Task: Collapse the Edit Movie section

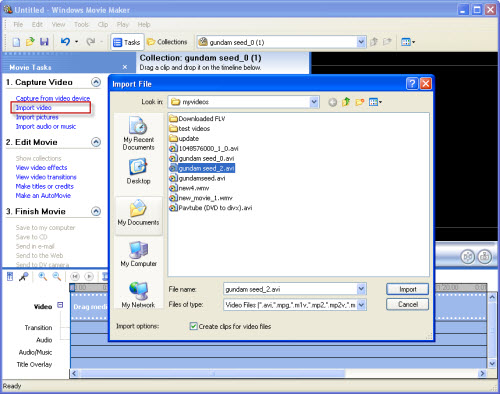Action: pos(96,142)
